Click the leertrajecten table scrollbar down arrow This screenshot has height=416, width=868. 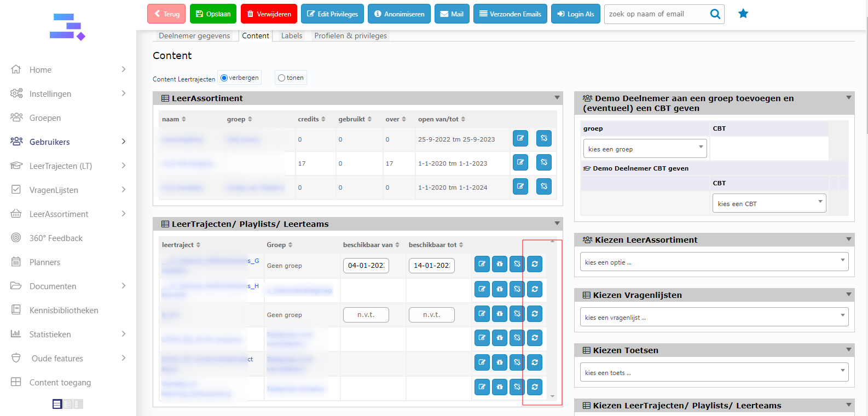click(x=552, y=396)
